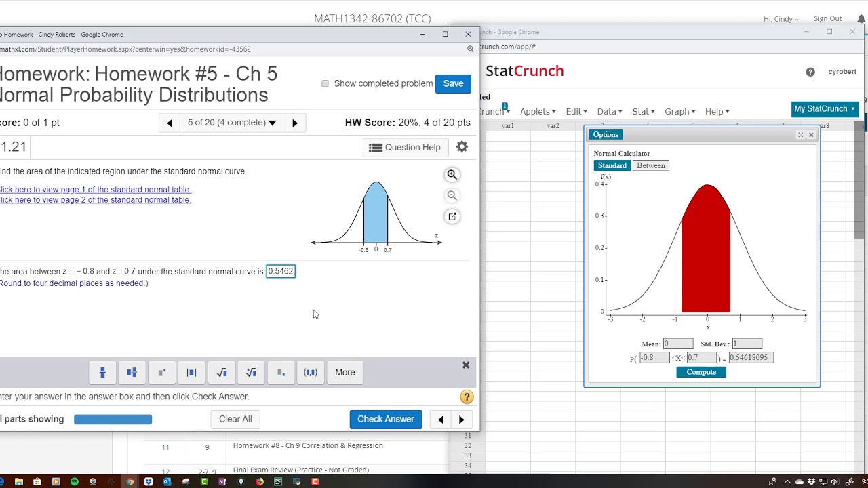The height and width of the screenshot is (488, 868).
Task: Insert ordered pair template in palette
Action: click(311, 372)
